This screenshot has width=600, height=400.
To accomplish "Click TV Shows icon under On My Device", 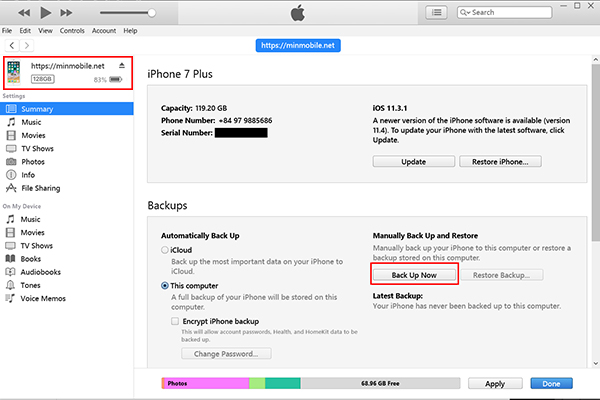I will [x=11, y=245].
